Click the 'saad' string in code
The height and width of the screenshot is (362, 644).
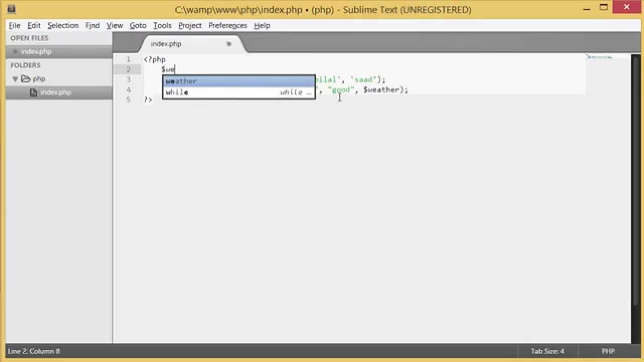click(364, 79)
